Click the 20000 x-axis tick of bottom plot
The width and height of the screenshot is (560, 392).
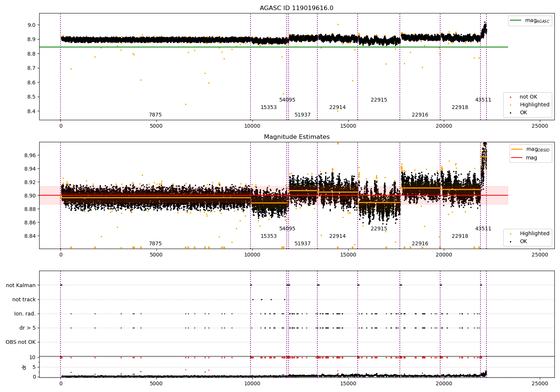[x=444, y=383]
